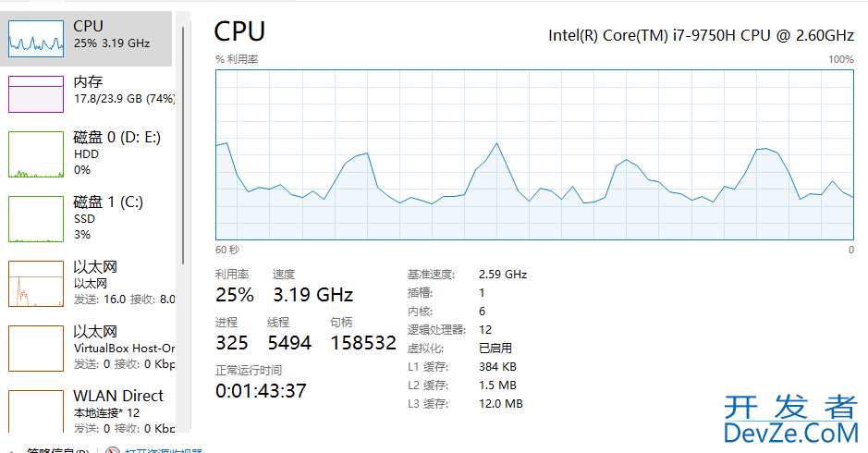
Task: Open the 内存 memory thumbnail graph
Action: pos(35,93)
